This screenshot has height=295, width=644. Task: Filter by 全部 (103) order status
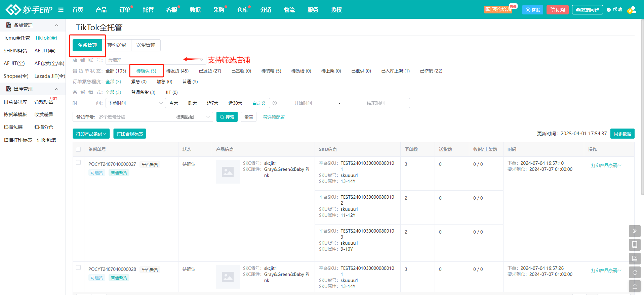tap(116, 71)
